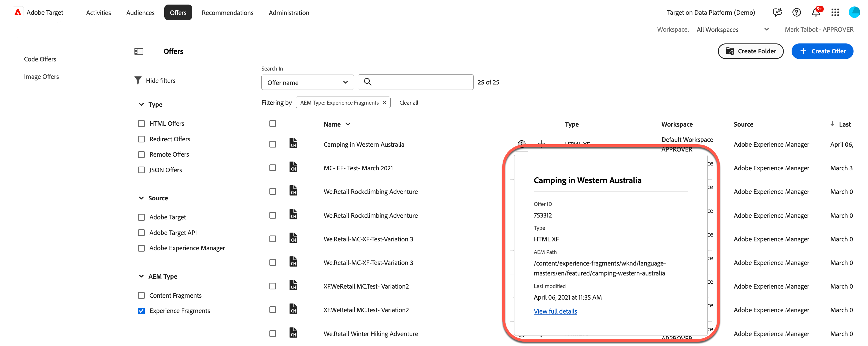
Task: Collapse the AEM Type filter section
Action: coord(141,276)
